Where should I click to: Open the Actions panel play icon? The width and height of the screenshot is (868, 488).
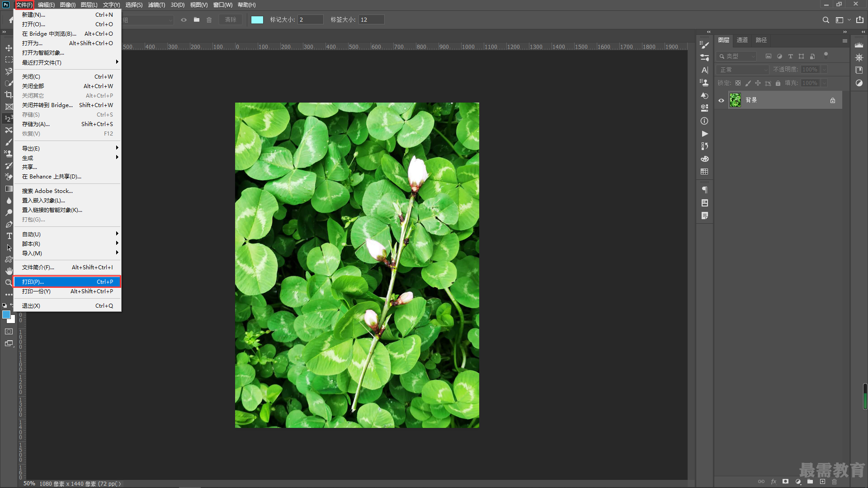[704, 133]
